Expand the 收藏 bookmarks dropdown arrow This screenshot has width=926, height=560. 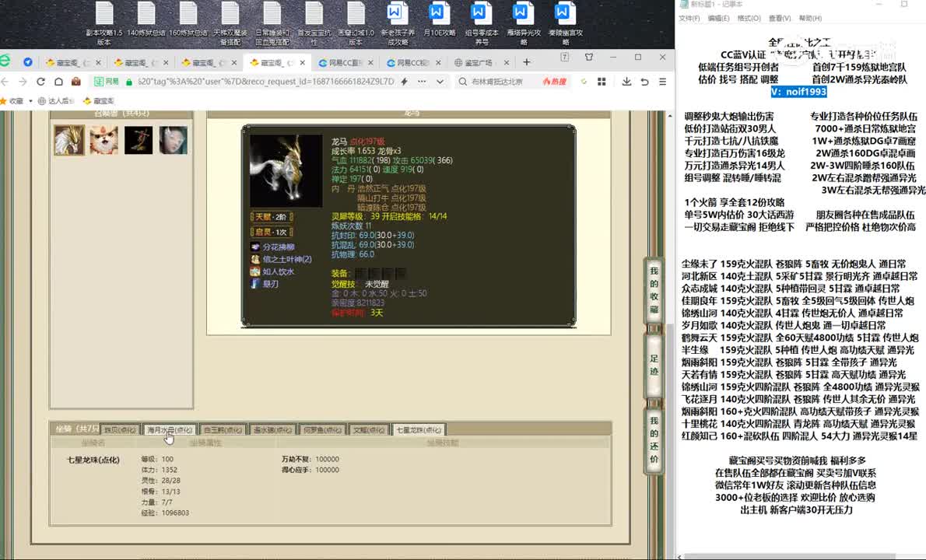[30, 101]
